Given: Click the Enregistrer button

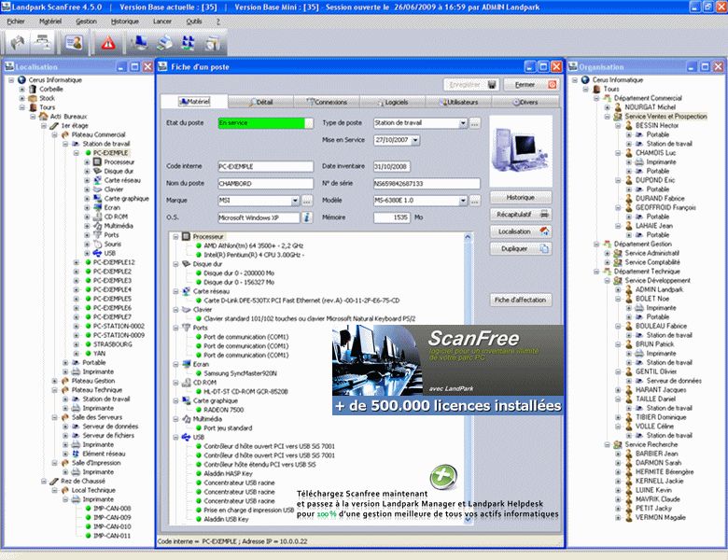Looking at the screenshot, I should click(471, 85).
